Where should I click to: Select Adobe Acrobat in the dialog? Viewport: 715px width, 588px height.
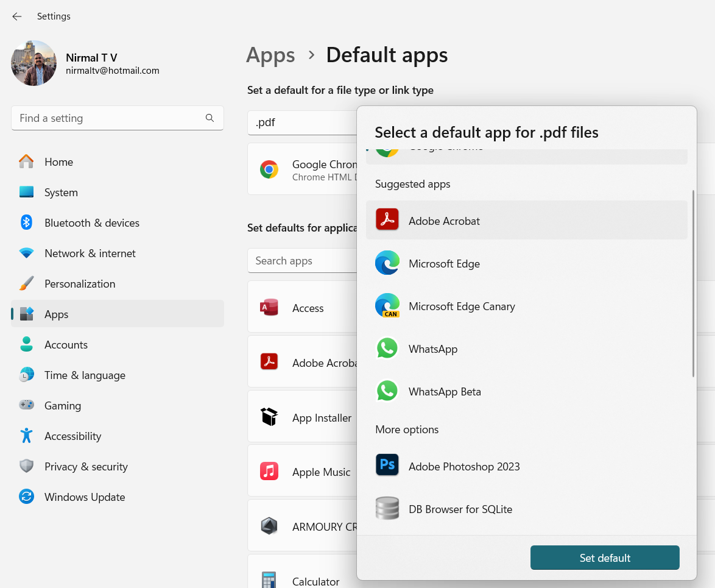point(526,221)
